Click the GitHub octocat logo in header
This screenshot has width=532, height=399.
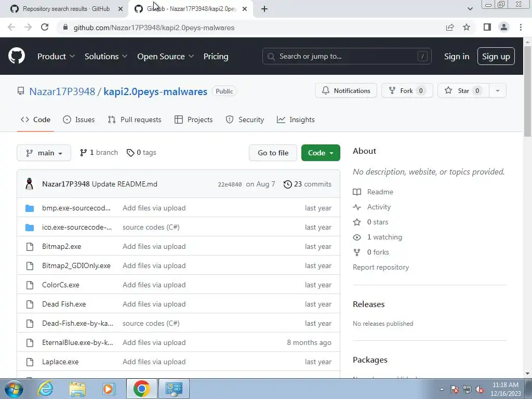(17, 56)
